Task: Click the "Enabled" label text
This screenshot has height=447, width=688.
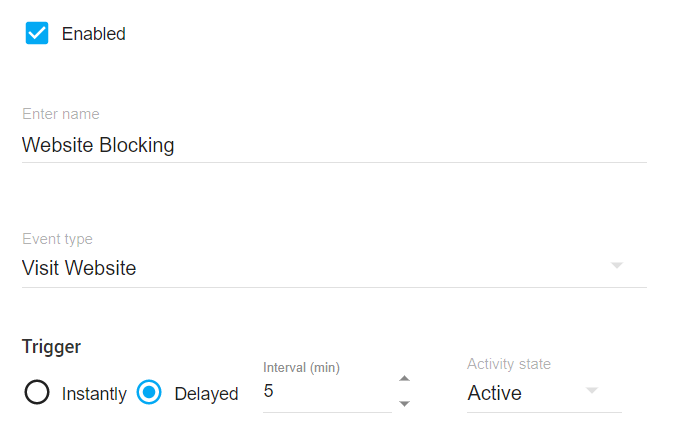Action: 94,34
